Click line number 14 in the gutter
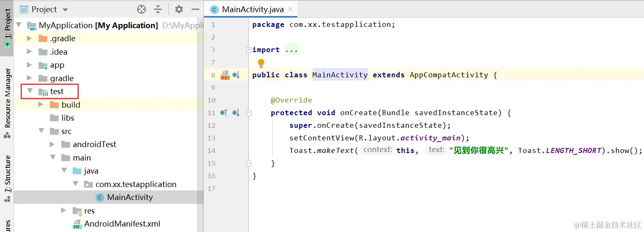 click(x=211, y=150)
